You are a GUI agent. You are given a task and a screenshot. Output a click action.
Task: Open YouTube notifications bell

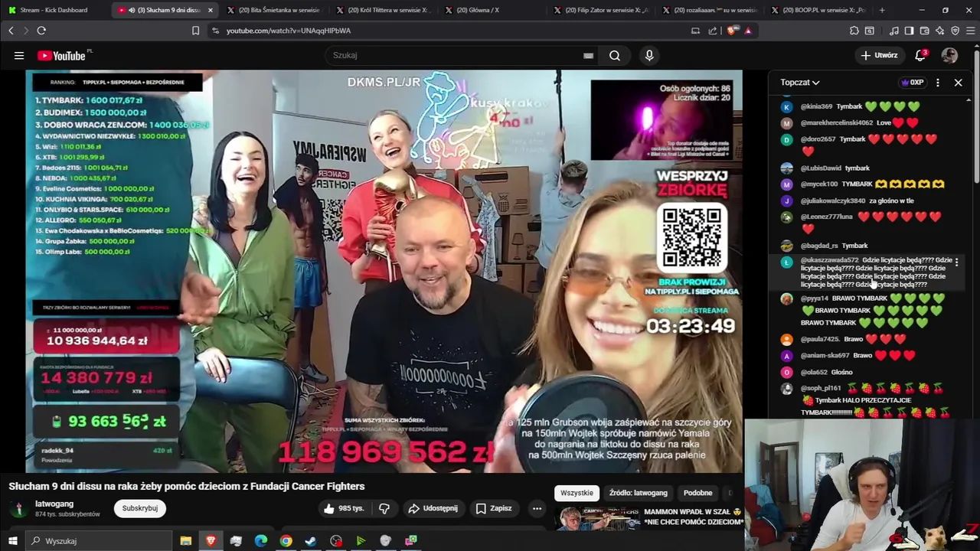[921, 55]
